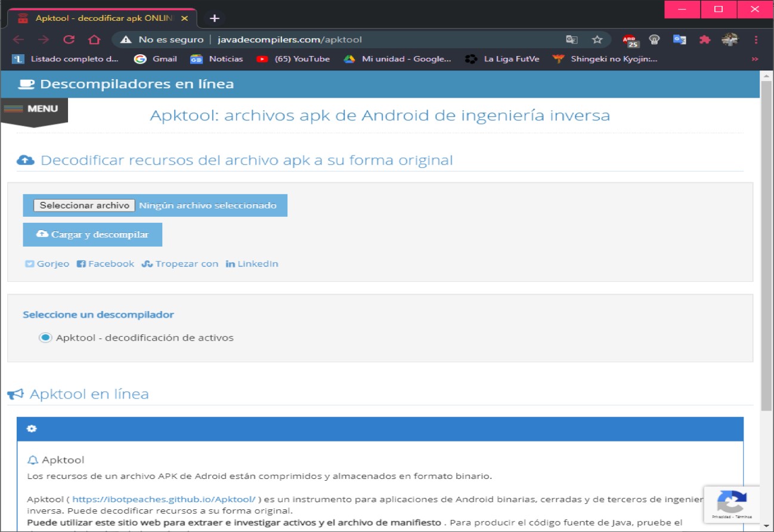The height and width of the screenshot is (532, 774).
Task: Click the upload cloud icon next to Decodificar heading
Action: [26, 159]
